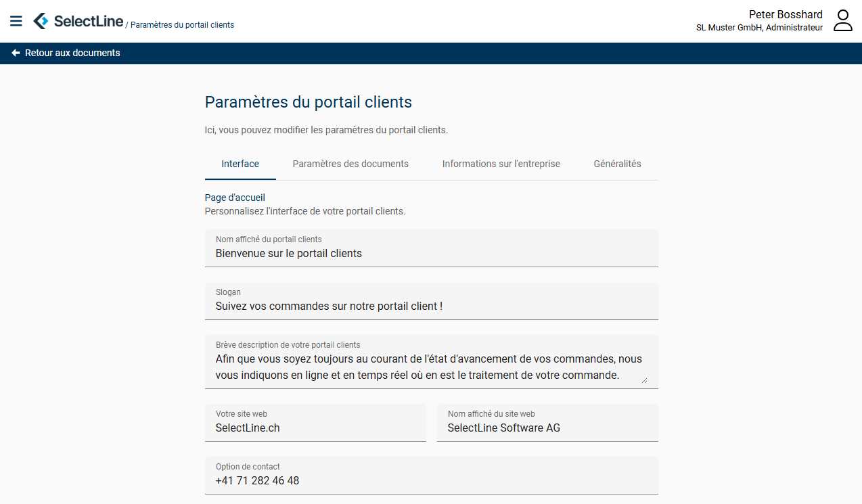862x504 pixels.
Task: Select the Interface tab
Action: [x=240, y=164]
